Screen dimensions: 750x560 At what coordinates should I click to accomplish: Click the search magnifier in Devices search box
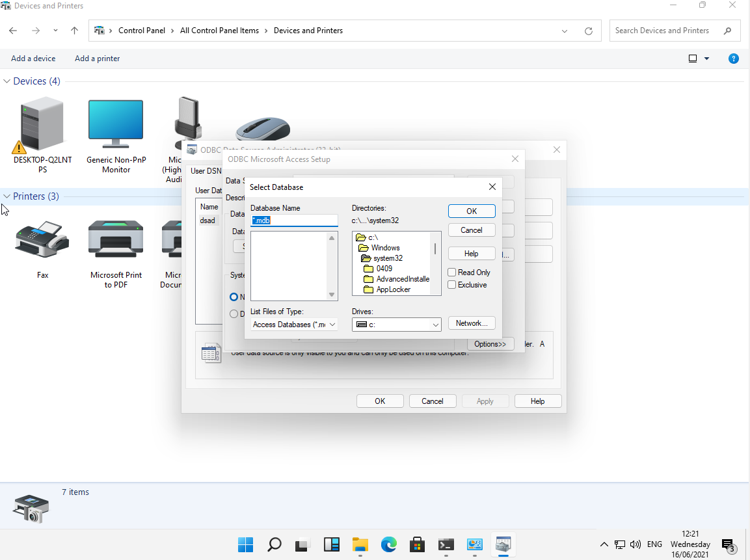tap(727, 31)
